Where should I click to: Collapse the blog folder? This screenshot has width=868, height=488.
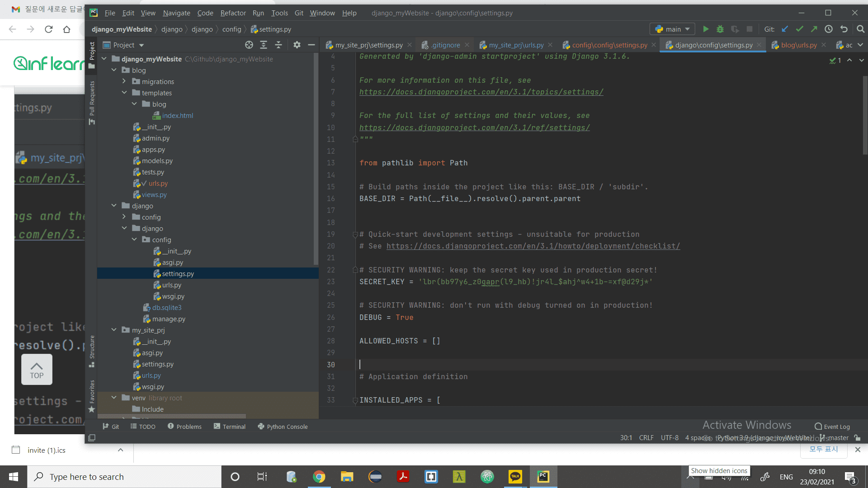tap(114, 70)
